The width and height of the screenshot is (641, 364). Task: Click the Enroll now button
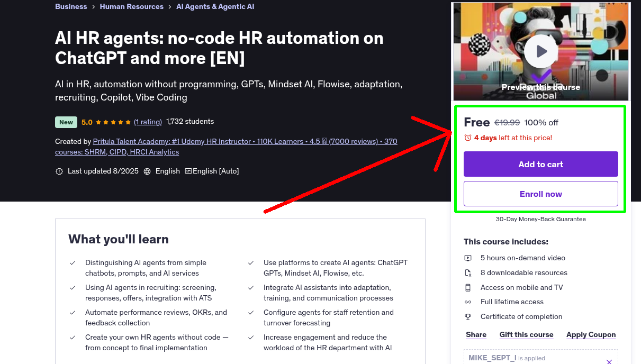(541, 194)
